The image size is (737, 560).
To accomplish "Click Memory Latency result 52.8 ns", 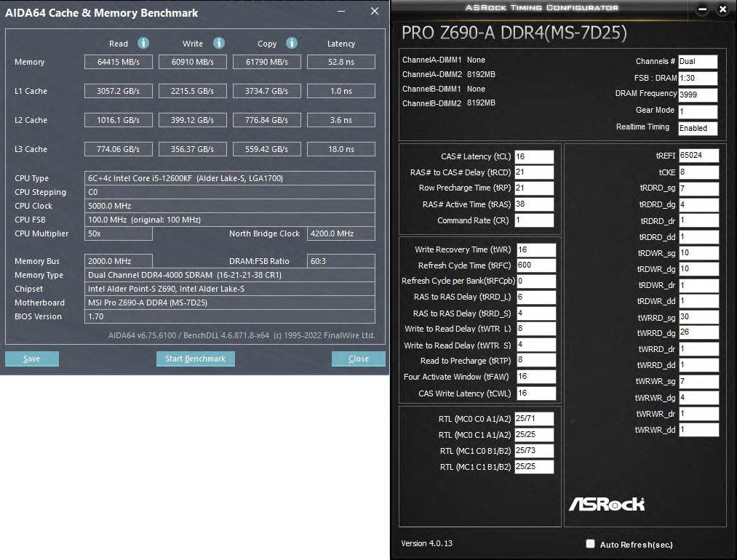I will (341, 62).
